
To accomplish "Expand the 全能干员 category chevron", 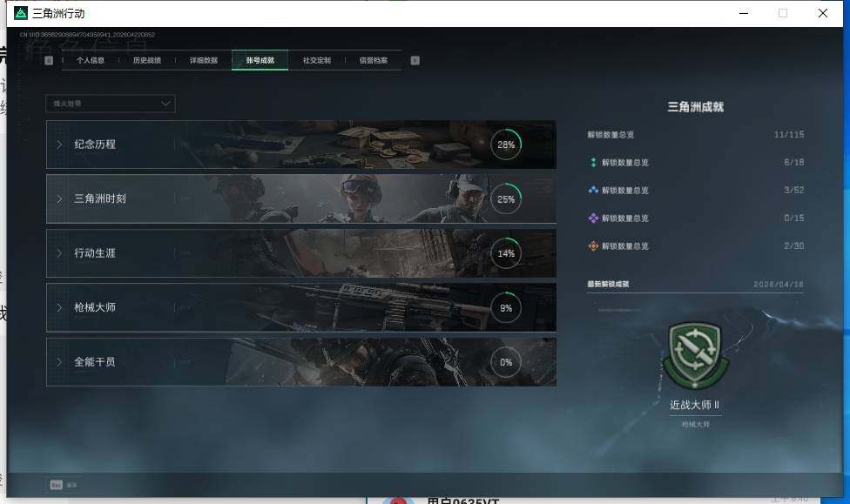I will coord(59,361).
